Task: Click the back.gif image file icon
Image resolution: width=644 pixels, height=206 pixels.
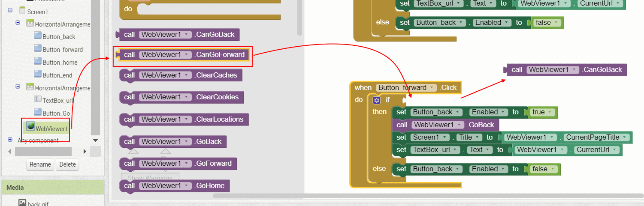Action: [x=22, y=203]
